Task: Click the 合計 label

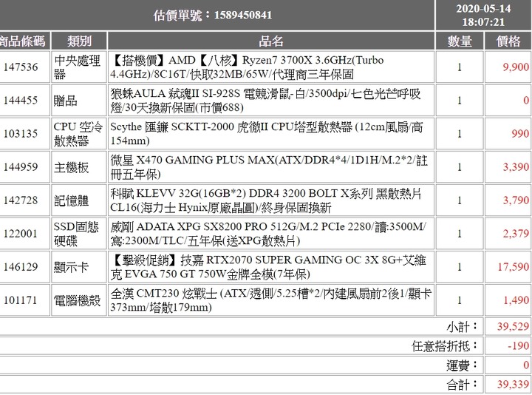Action: (462, 385)
